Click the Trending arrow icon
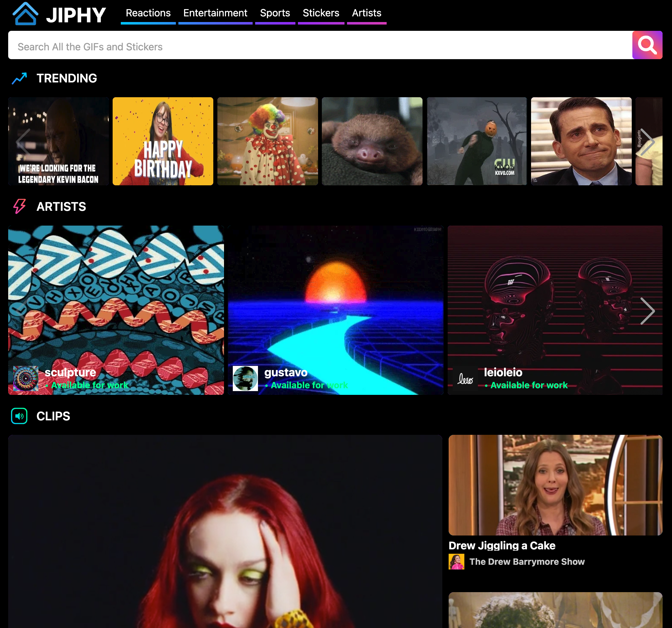 [19, 78]
